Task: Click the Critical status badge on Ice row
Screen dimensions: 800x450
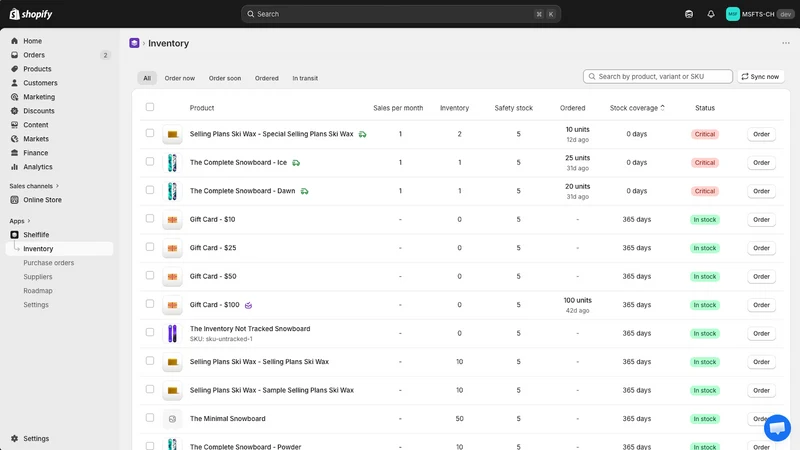Action: click(x=705, y=163)
